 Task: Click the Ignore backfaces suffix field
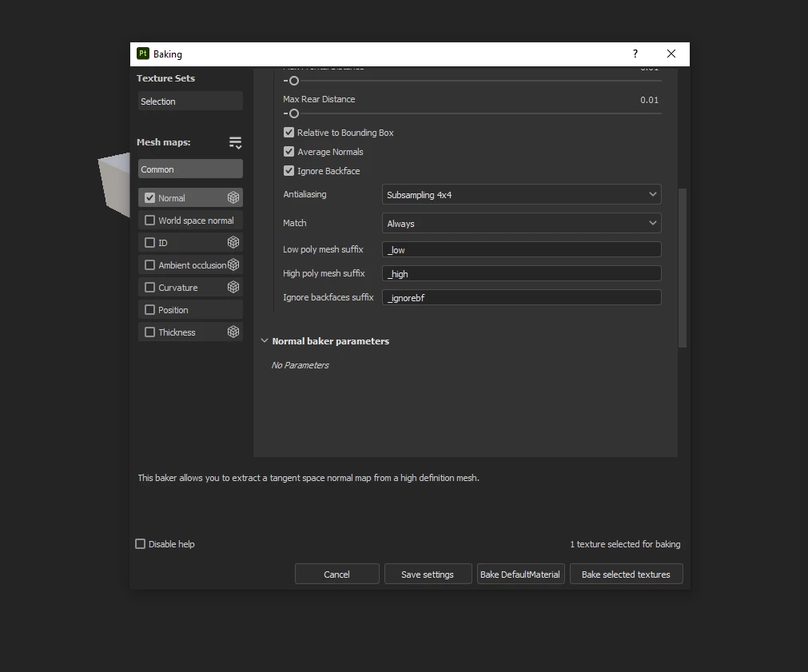(x=522, y=297)
